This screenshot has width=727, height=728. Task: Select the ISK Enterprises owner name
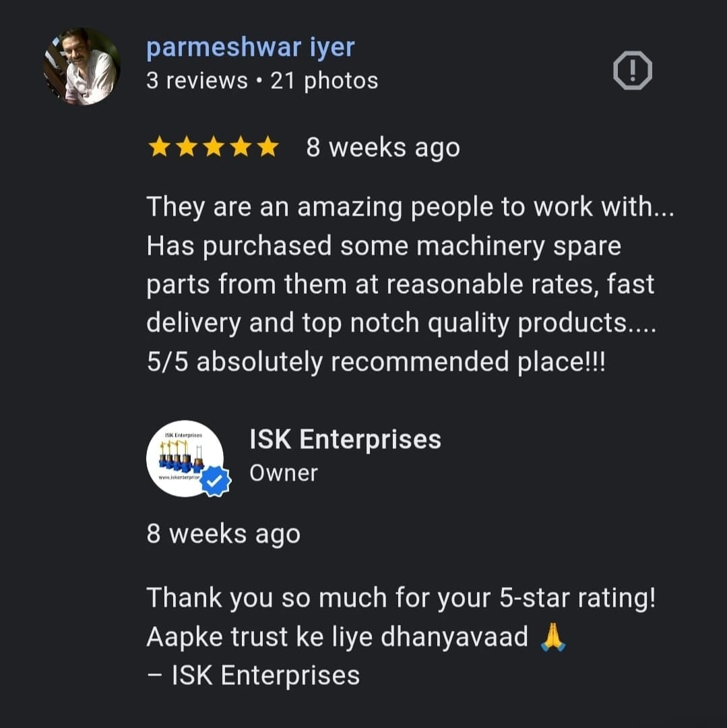click(x=345, y=439)
